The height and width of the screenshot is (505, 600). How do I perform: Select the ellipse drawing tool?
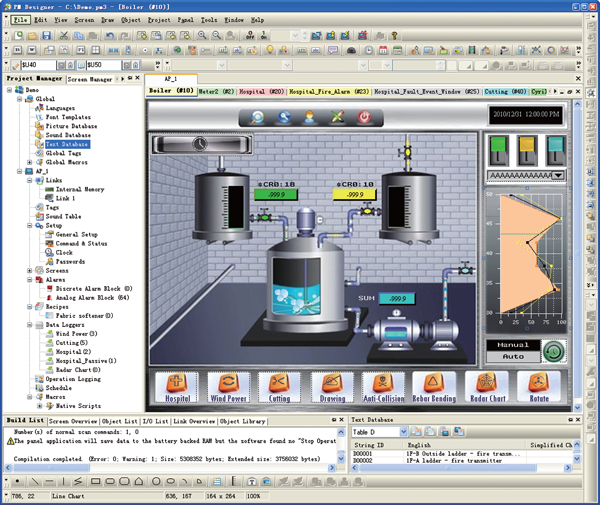171,481
